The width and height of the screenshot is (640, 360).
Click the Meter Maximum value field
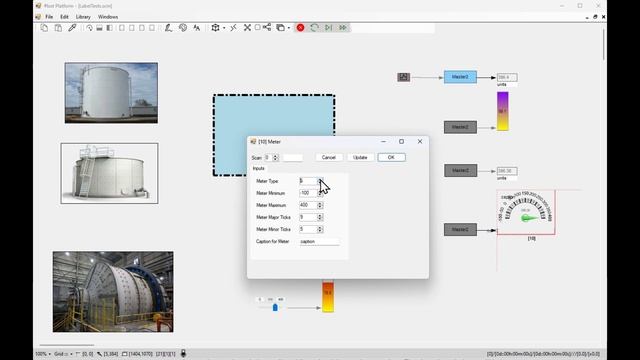[x=308, y=205]
